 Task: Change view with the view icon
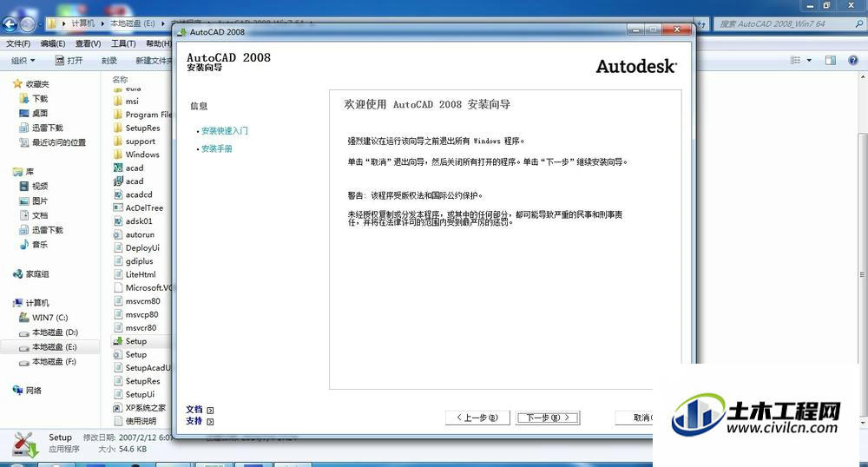pos(795,60)
